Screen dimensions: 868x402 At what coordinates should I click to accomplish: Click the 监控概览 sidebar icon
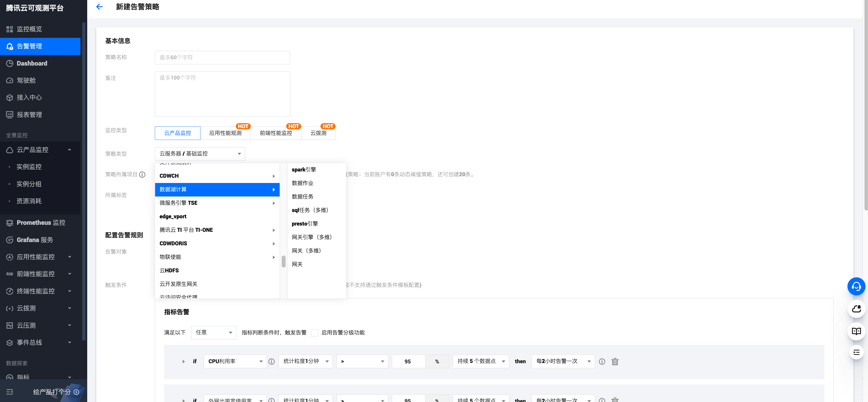(10, 29)
